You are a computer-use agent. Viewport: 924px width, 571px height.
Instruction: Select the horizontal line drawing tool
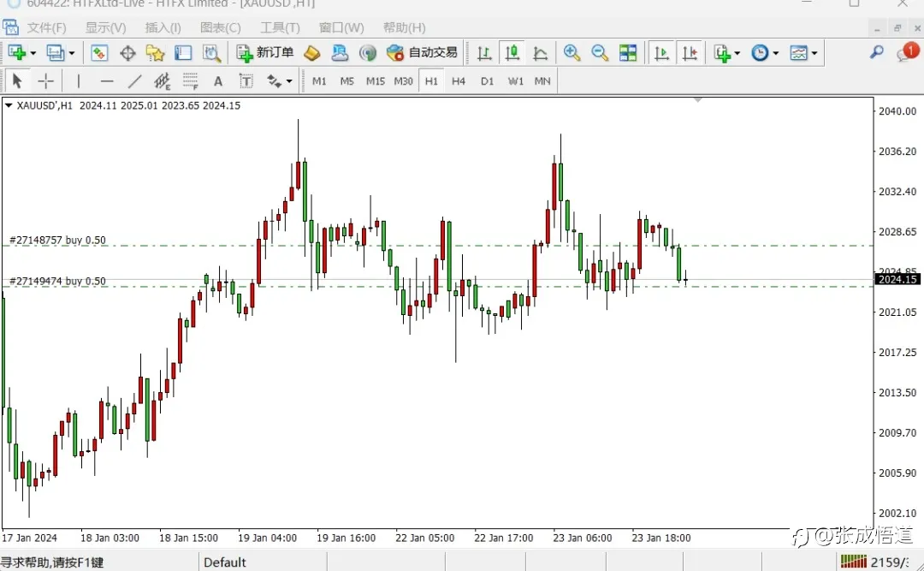point(107,80)
